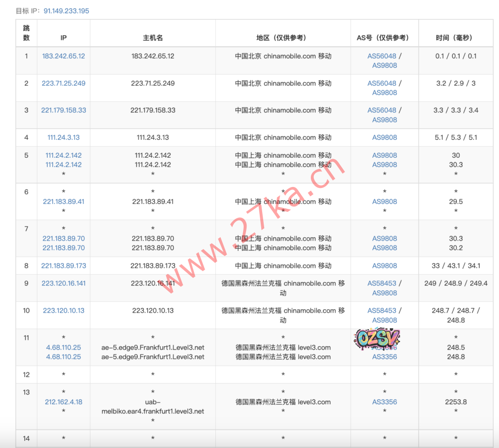Click the 221.183.89.41 IP link in hop 6
This screenshot has width=499, height=448.
[63, 202]
